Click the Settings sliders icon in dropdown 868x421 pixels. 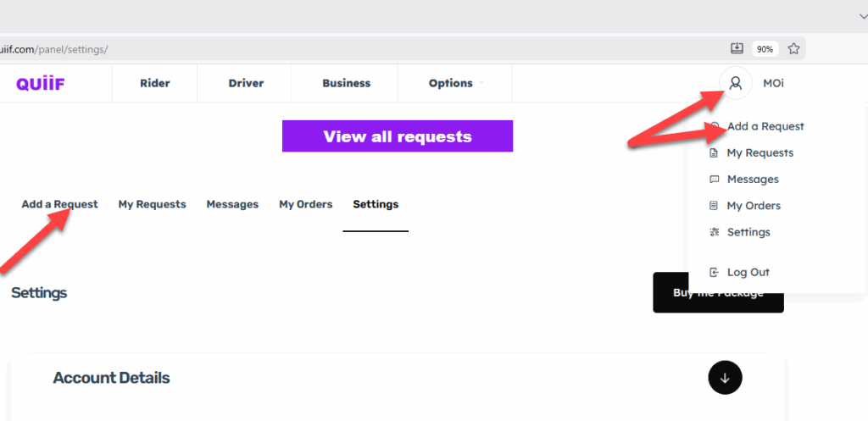click(714, 232)
